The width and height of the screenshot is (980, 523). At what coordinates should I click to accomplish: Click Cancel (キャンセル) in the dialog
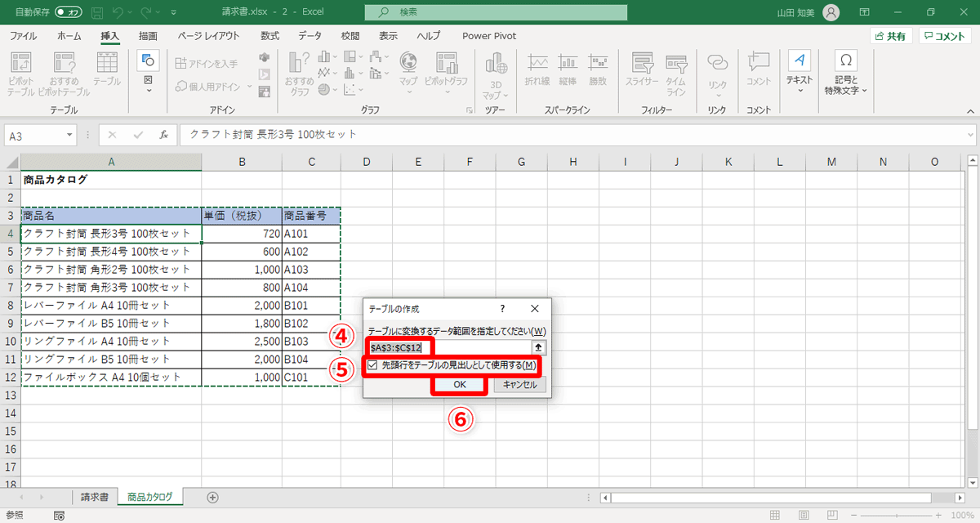pyautogui.click(x=520, y=384)
